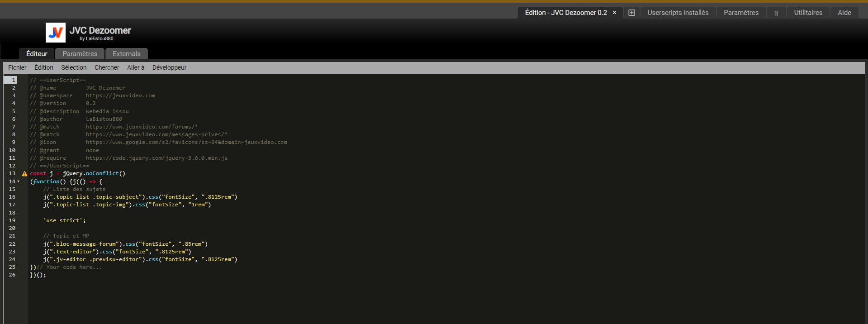Click the 'by LaBistou880' author text
This screenshot has height=324, width=868.
point(96,39)
